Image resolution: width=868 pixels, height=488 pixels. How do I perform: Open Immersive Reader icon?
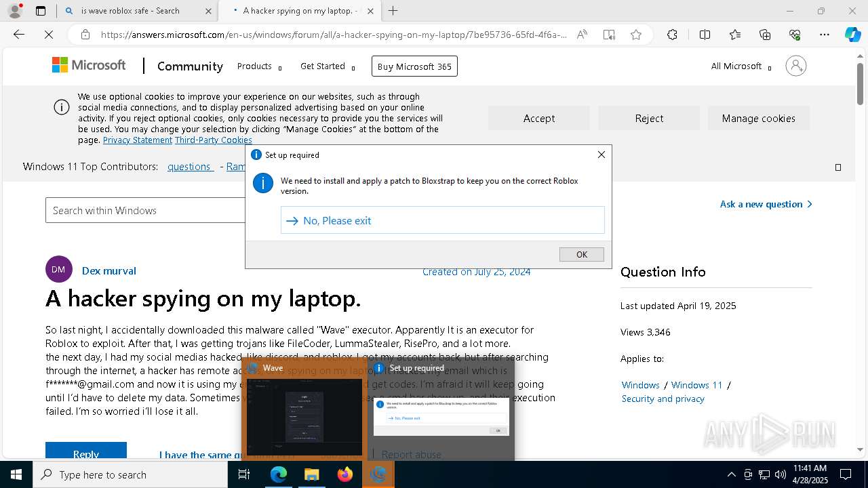tap(609, 35)
